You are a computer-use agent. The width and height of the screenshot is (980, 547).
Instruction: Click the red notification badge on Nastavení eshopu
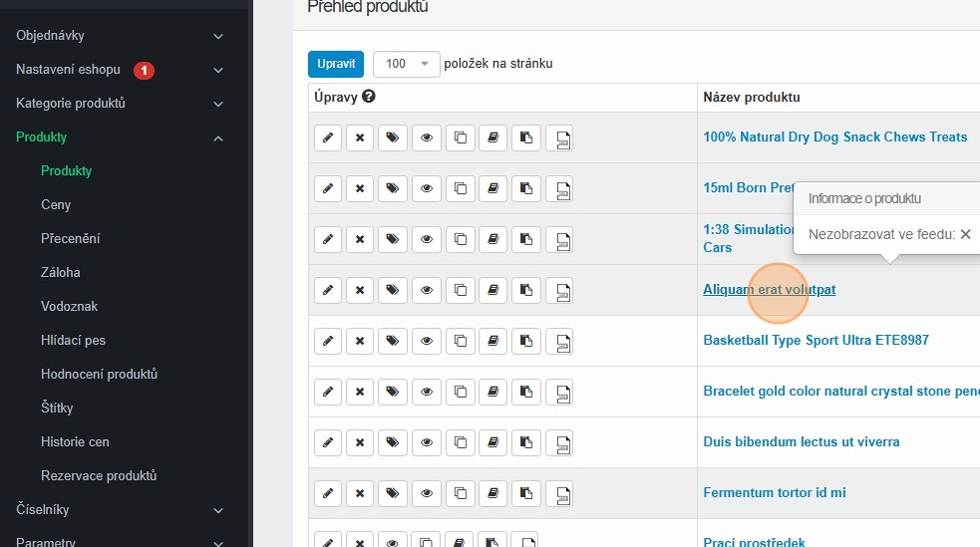[x=144, y=71]
